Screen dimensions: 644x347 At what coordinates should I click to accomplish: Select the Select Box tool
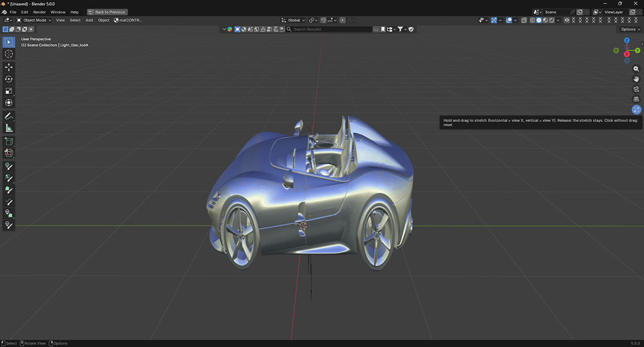pyautogui.click(x=9, y=42)
